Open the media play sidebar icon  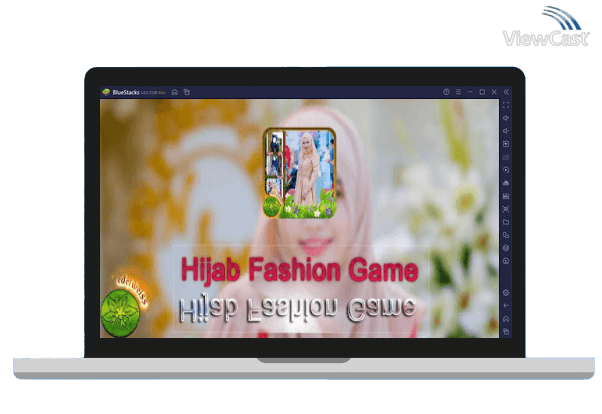(x=506, y=144)
